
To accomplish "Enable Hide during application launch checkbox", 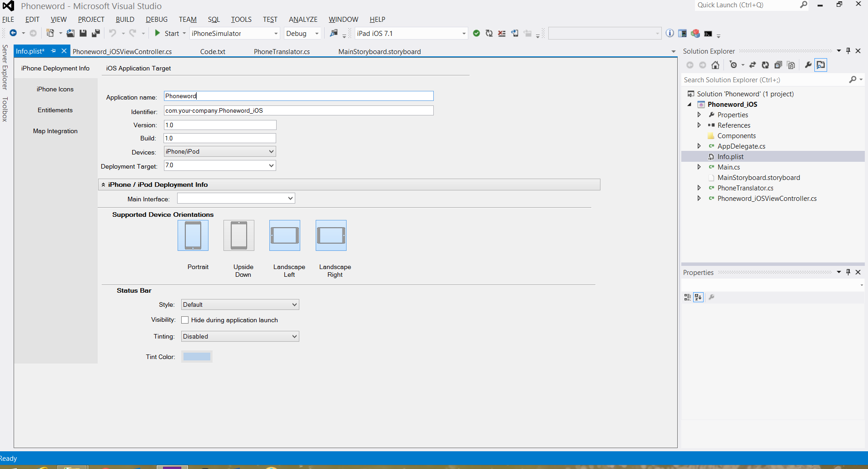I will [x=185, y=320].
